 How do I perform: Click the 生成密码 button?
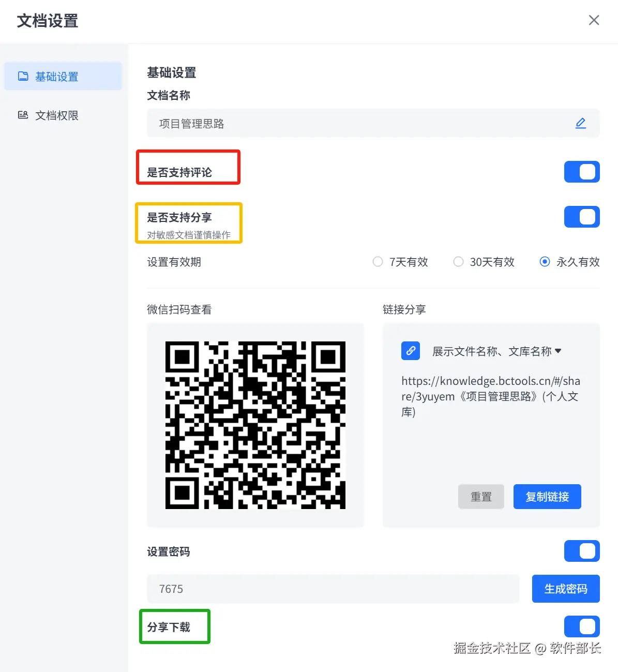pos(566,589)
